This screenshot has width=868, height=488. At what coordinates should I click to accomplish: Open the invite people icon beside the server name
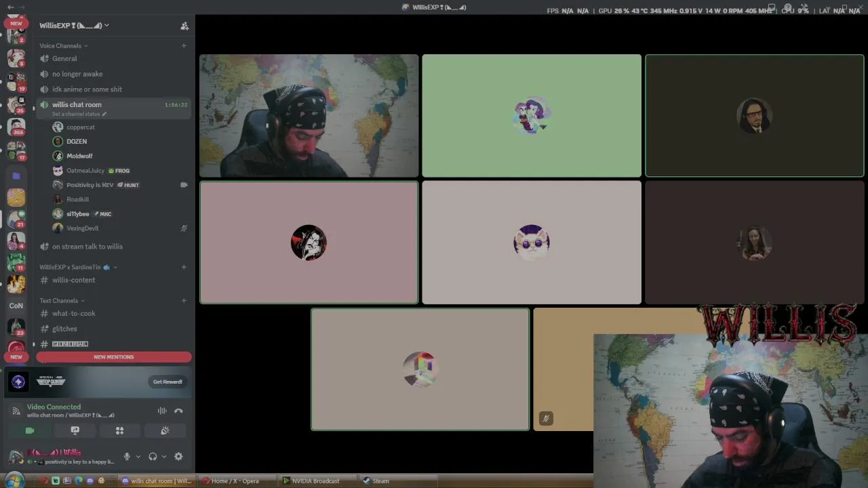pyautogui.click(x=184, y=26)
